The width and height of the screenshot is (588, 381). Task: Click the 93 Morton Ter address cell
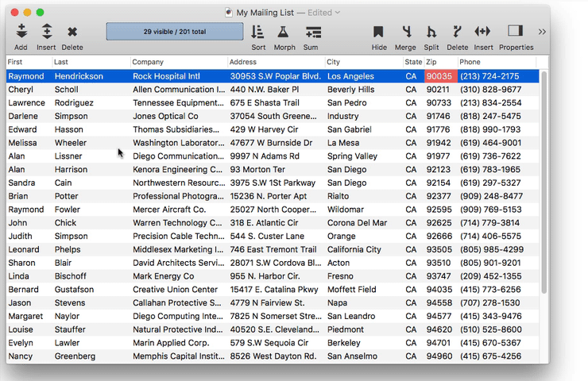[x=257, y=169]
